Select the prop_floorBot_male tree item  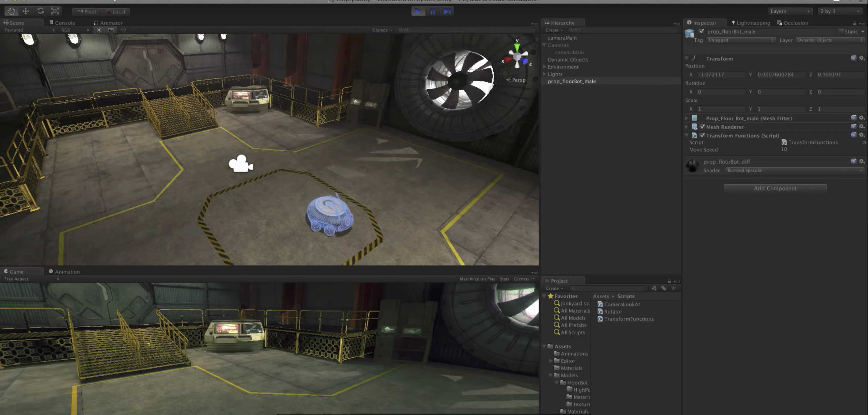pos(571,81)
